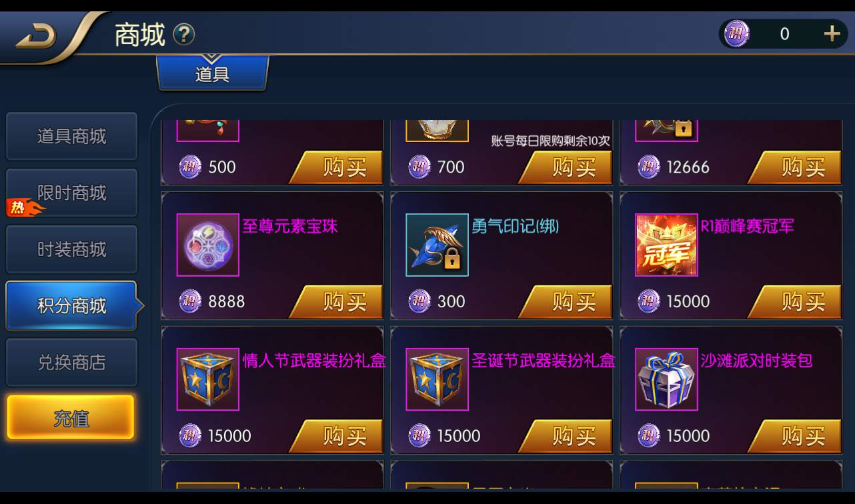Expand the 道具 category dropdown tab
Image resolution: width=855 pixels, height=504 pixels.
pos(213,73)
